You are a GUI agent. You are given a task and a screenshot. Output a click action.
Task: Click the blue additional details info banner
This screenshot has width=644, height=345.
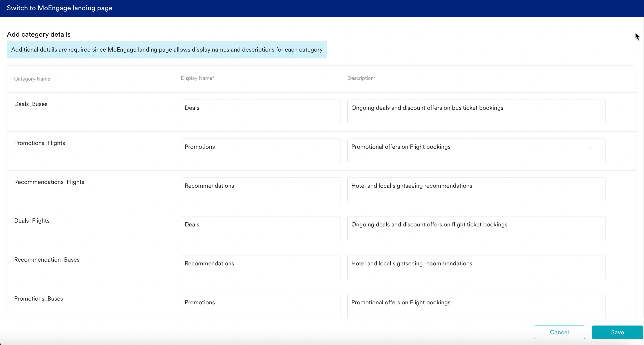167,49
